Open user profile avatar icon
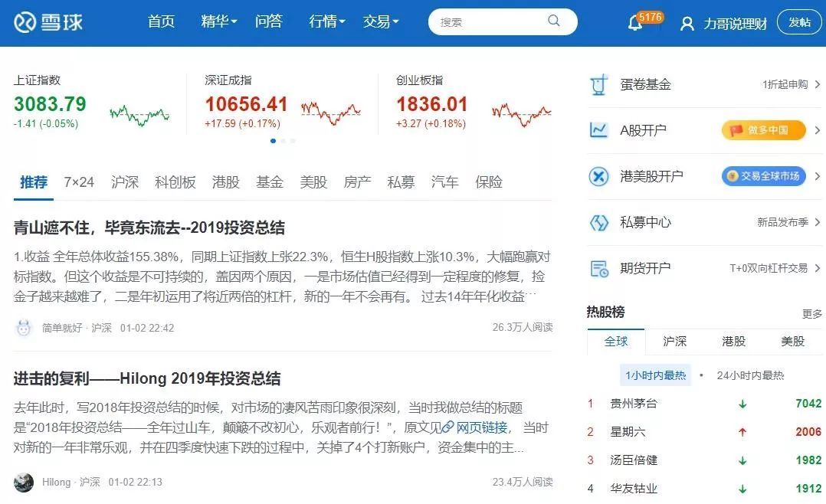Screen dimensions: 826x504 pos(687,24)
